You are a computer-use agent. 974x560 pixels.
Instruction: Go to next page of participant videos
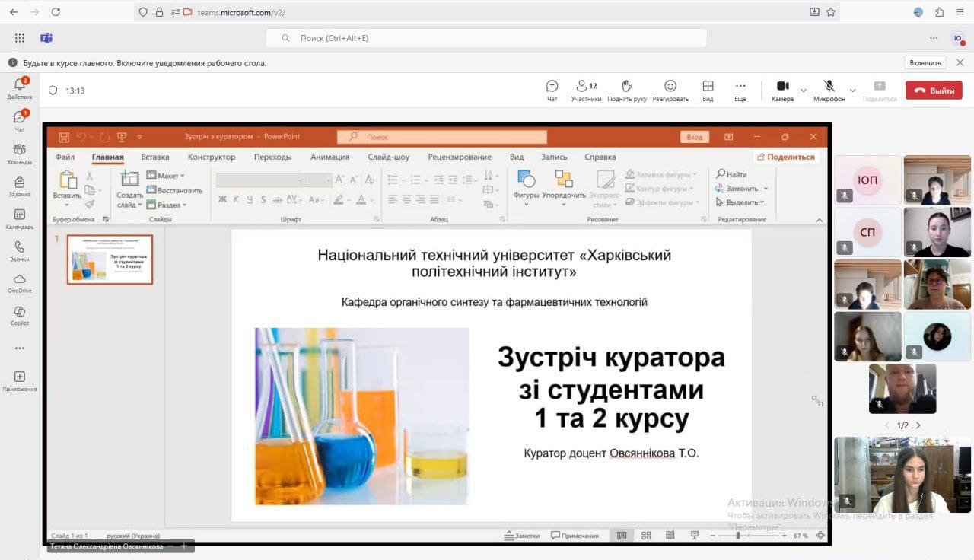click(918, 425)
